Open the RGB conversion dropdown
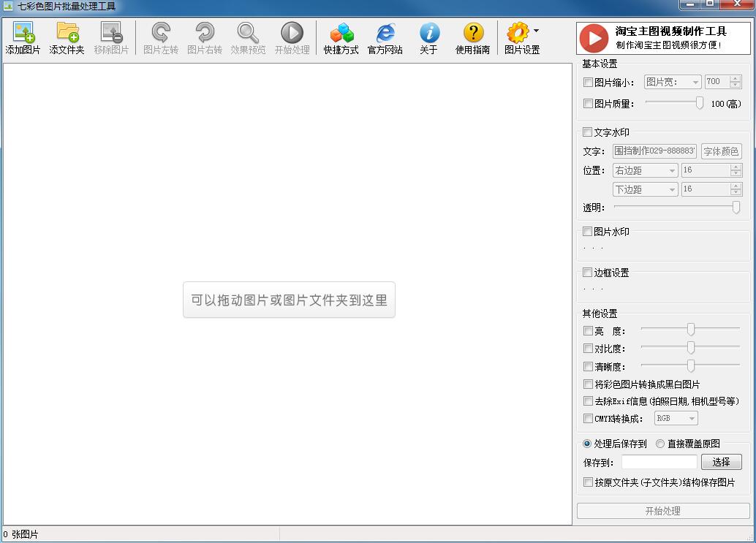This screenshot has width=756, height=543. (676, 418)
